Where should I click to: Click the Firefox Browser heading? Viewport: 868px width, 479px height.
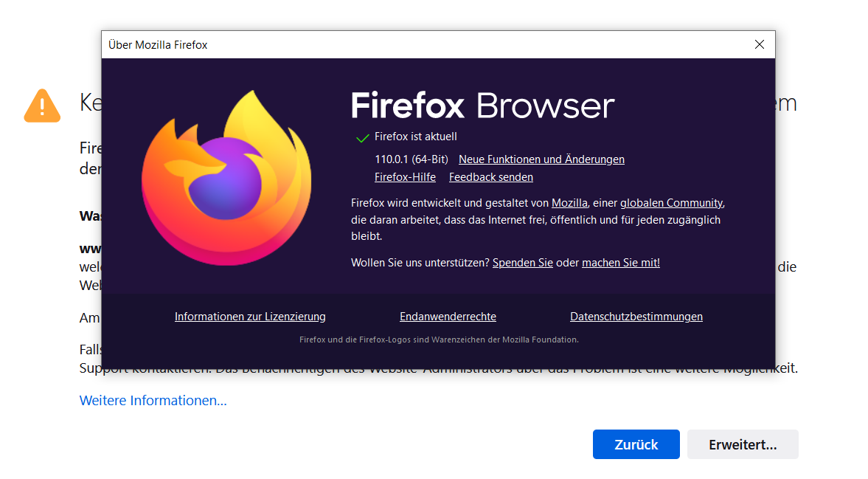(483, 106)
